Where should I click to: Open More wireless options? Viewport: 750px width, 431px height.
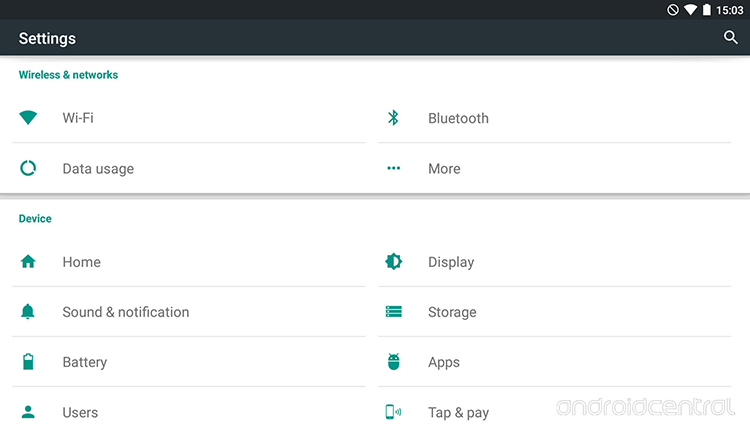point(444,169)
